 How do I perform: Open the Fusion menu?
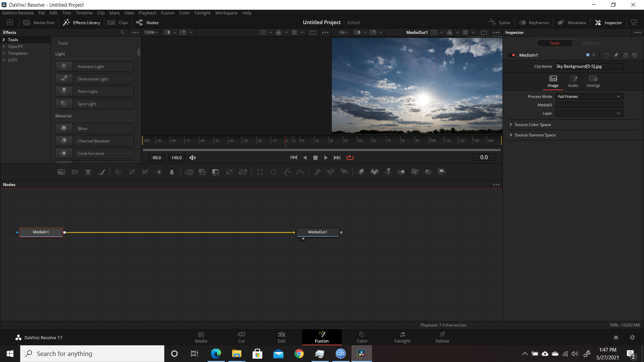click(167, 13)
